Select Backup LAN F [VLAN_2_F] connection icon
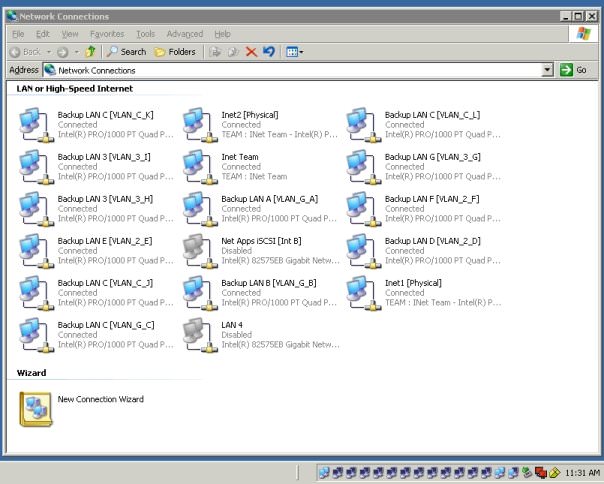604x484 pixels. (364, 209)
